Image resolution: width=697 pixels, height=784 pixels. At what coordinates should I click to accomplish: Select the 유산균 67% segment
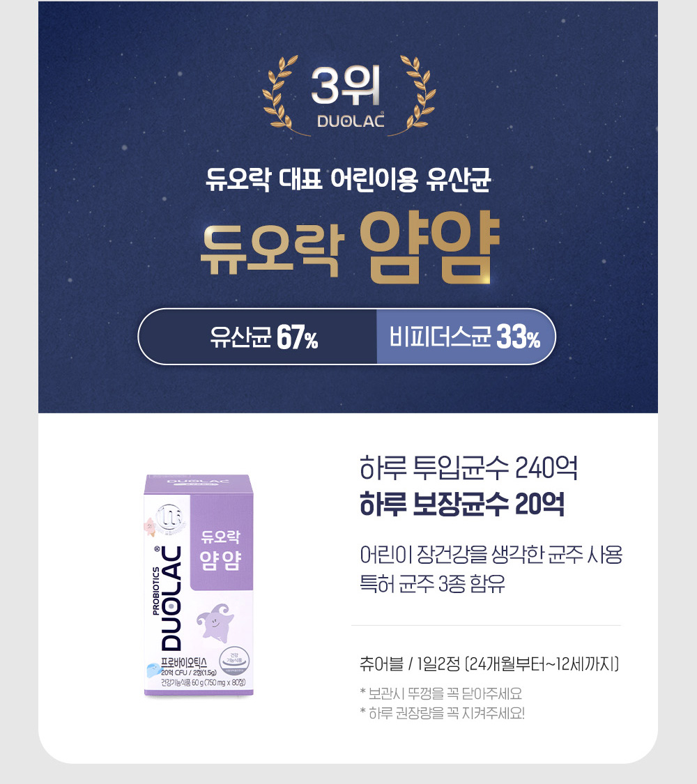pos(257,337)
